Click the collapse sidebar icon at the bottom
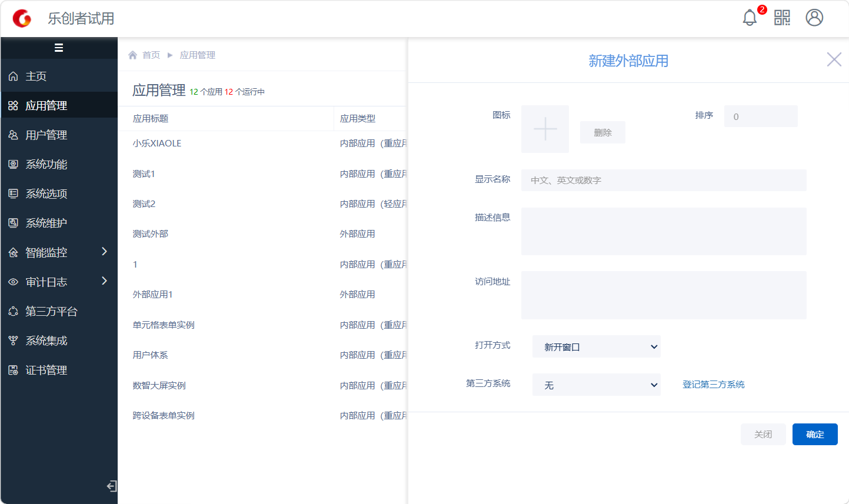 tap(111, 486)
